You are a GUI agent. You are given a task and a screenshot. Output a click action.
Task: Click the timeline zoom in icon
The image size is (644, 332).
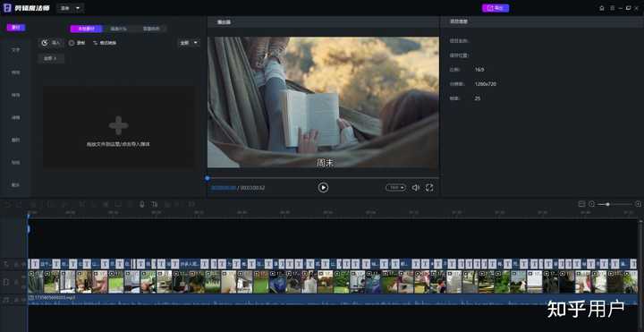[x=638, y=204]
